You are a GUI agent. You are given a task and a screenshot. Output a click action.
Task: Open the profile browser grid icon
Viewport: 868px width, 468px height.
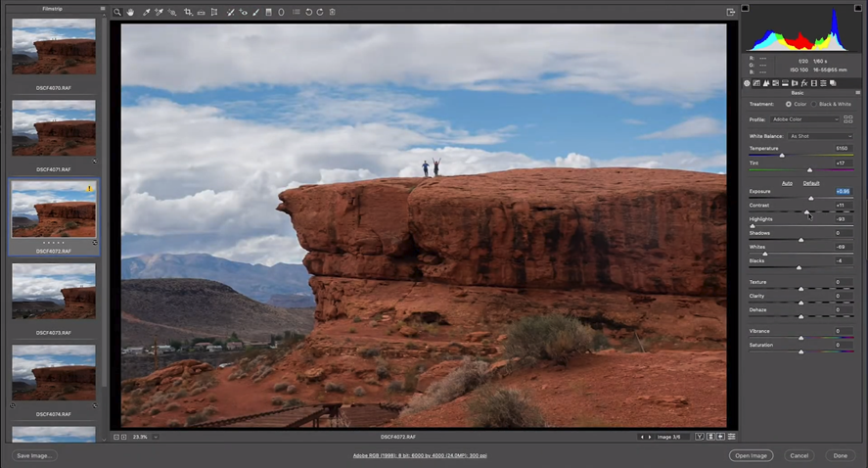[848, 119]
